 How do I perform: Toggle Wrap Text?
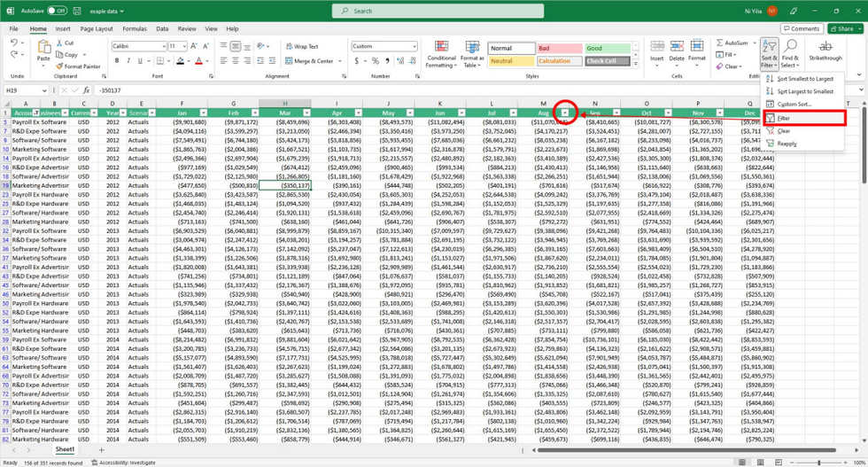pos(302,47)
